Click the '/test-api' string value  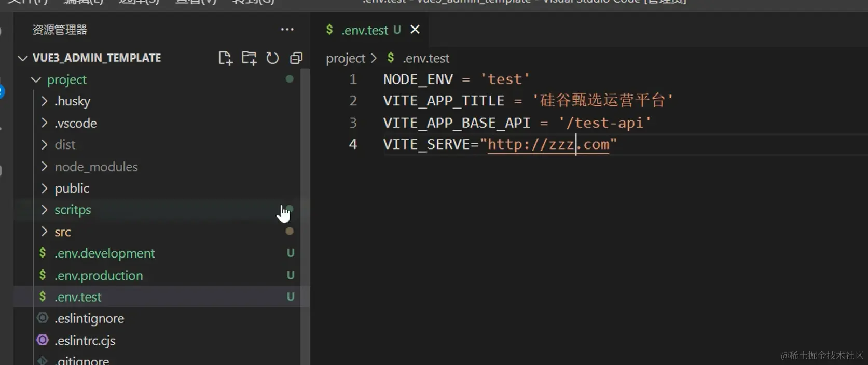coord(605,123)
